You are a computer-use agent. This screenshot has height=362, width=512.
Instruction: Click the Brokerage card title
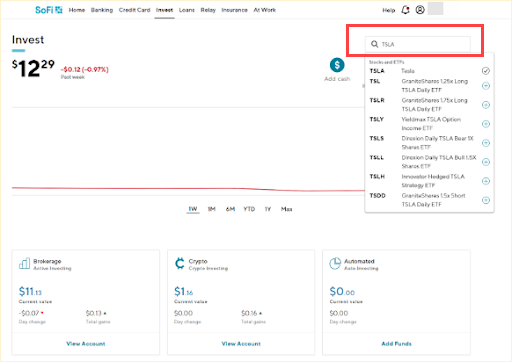pos(47,261)
